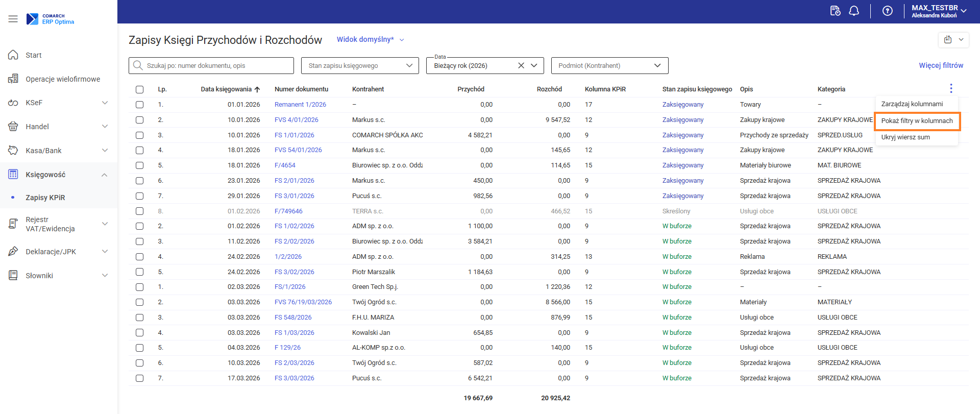This screenshot has height=414, width=980.
Task: Click the Start home icon
Action: 13,55
